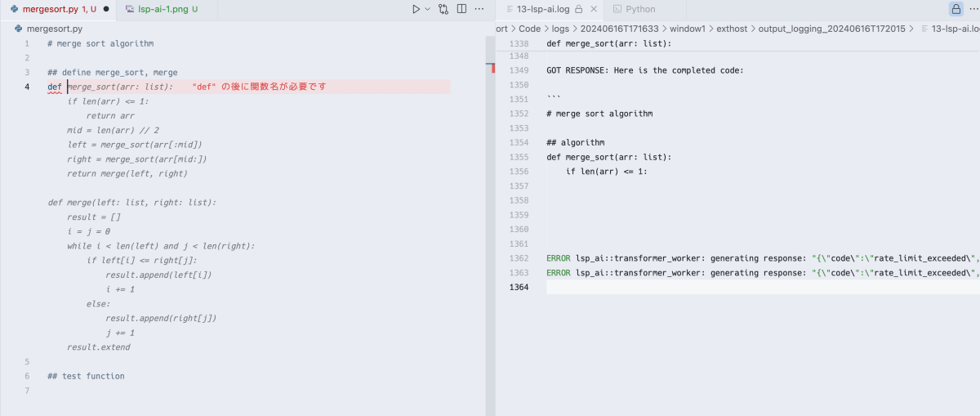Click terminal icon on Python tab
Image resolution: width=980 pixels, height=416 pixels.
pos(617,9)
